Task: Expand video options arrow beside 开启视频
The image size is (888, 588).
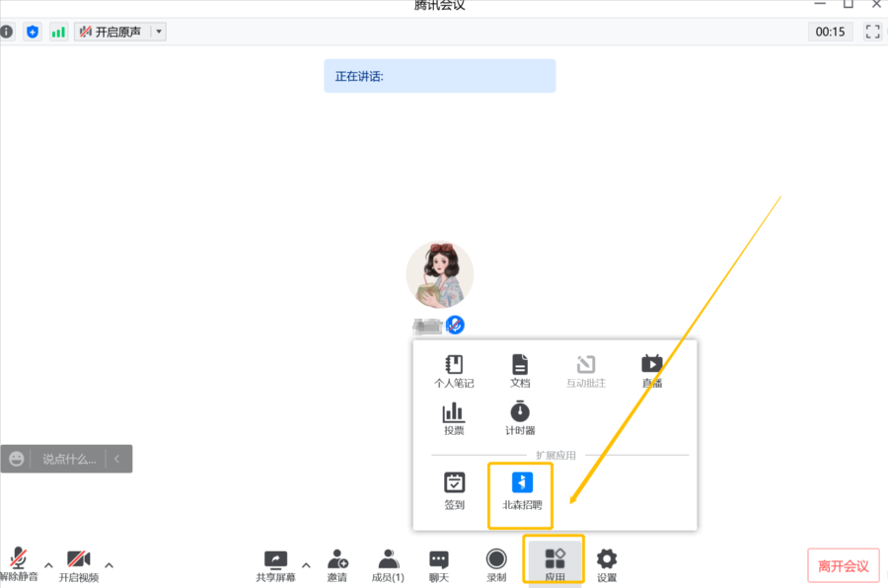Action: click(x=109, y=565)
